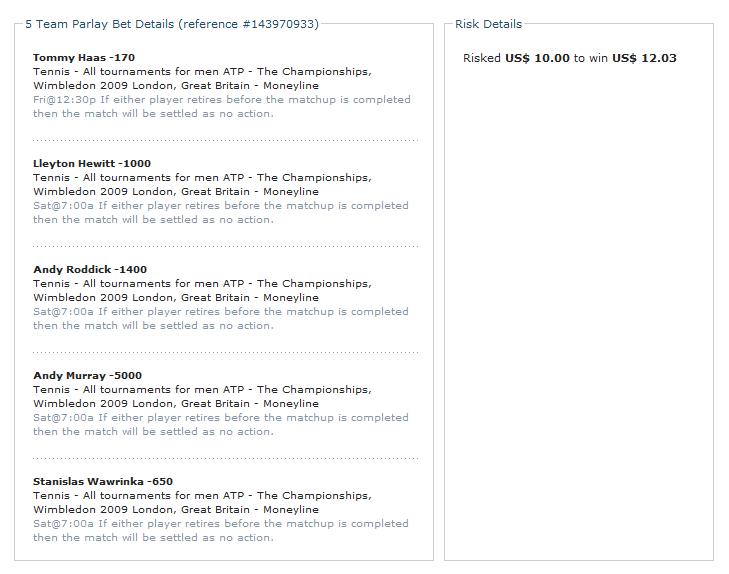This screenshot has height=574, width=729.
Task: Click the Stanislas Wawrinka -650 bet heading
Action: pos(102,482)
